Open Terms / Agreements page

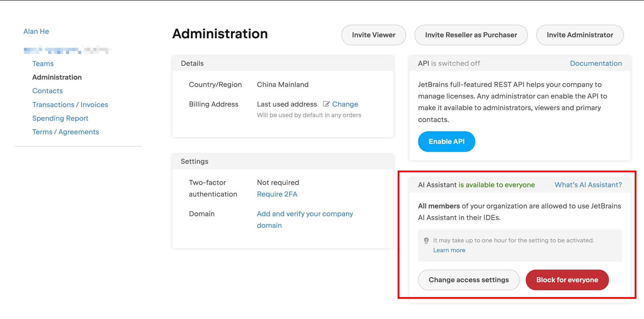tap(66, 132)
